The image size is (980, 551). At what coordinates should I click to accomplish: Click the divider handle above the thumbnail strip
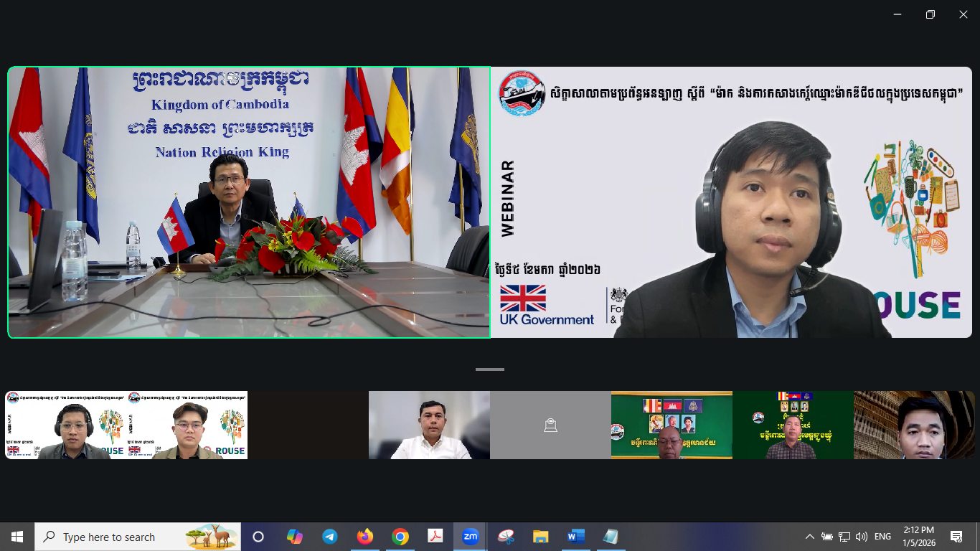tap(490, 369)
